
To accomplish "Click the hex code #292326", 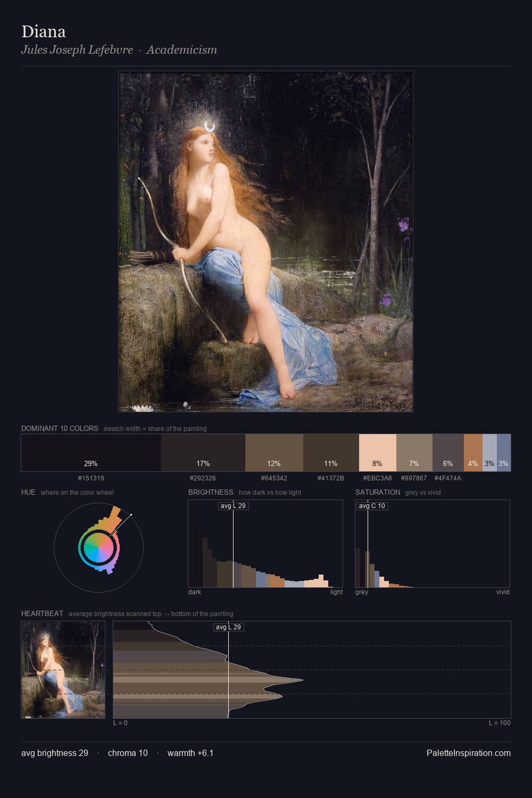I will [203, 478].
